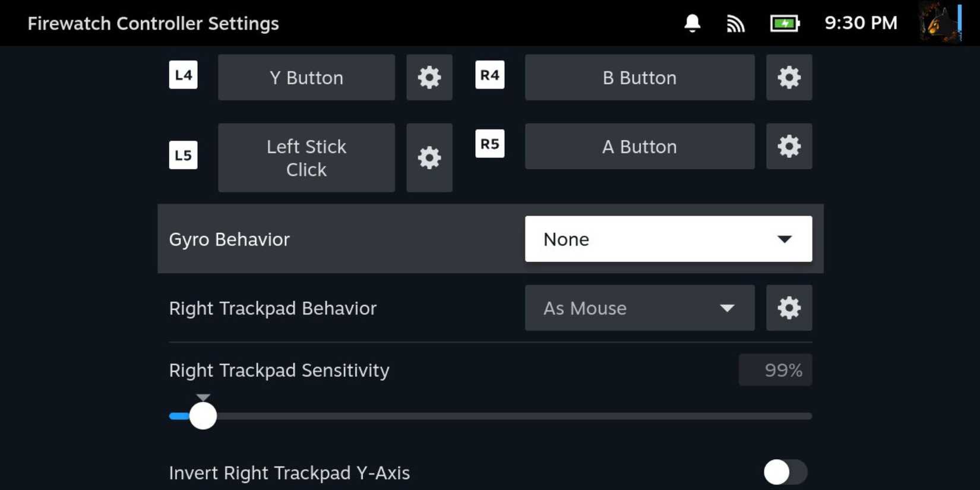The image size is (980, 490).
Task: Open the notifications bell icon
Action: 691,23
